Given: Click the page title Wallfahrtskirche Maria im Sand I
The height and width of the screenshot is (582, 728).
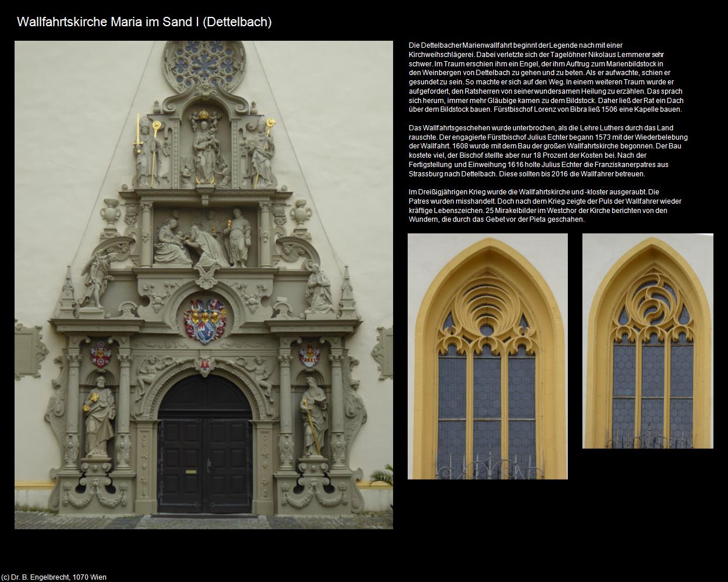Looking at the screenshot, I should [x=144, y=22].
